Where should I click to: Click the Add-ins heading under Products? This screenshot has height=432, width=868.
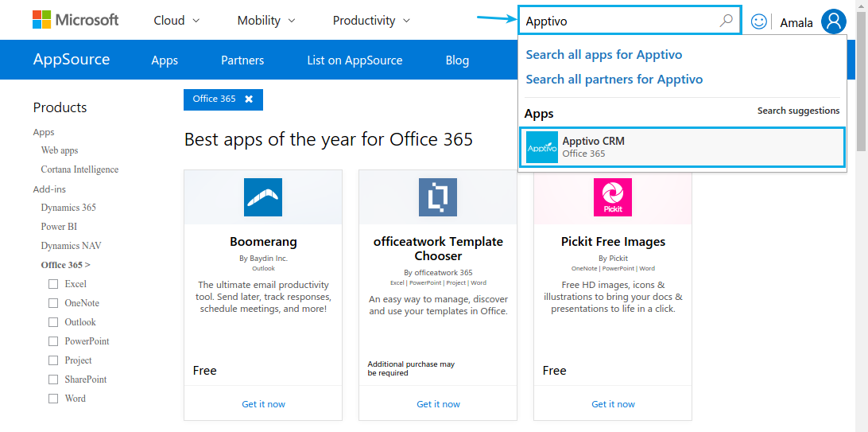coord(49,189)
